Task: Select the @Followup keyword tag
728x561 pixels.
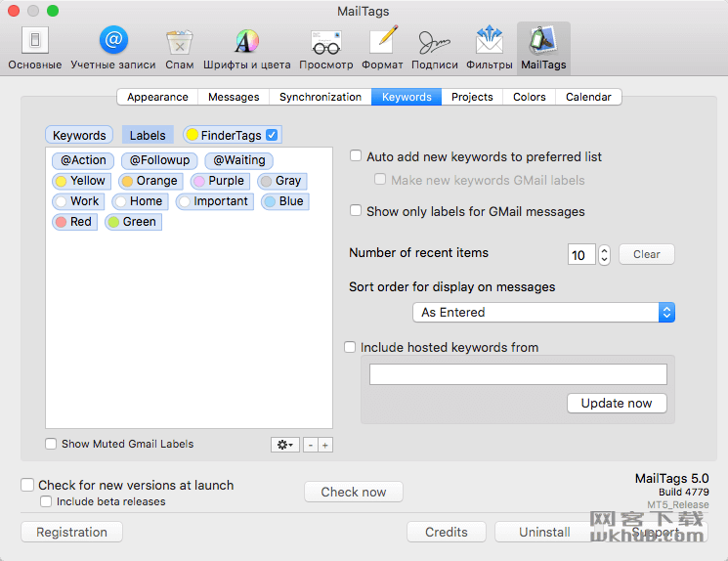Action: (x=159, y=160)
